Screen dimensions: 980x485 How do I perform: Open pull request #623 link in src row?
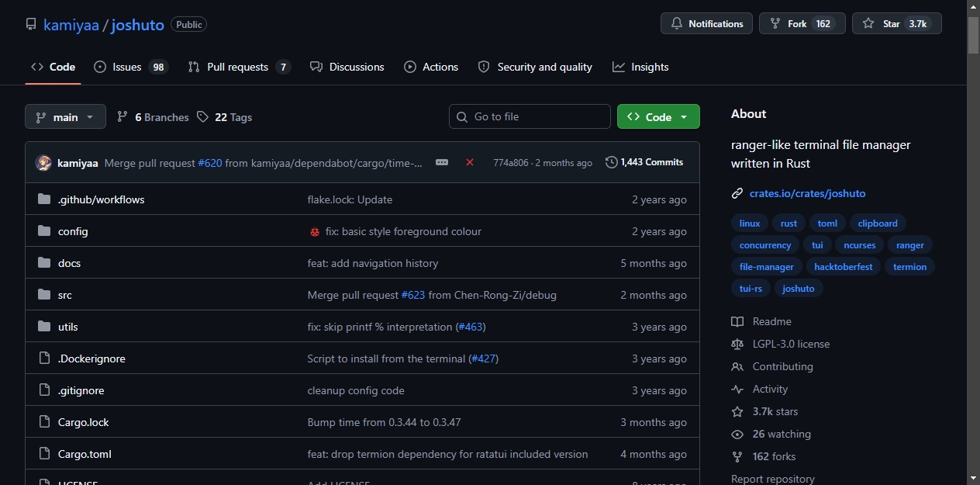tap(413, 295)
